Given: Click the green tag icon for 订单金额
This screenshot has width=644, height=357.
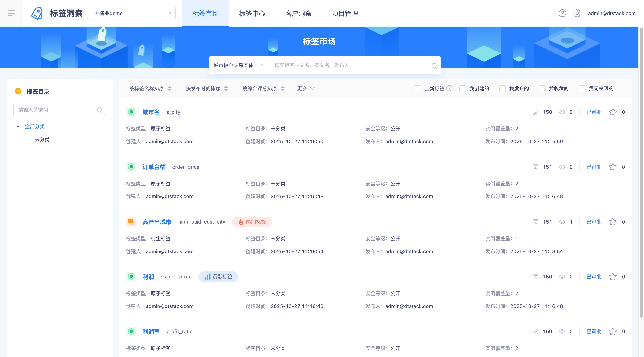Looking at the screenshot, I should pyautogui.click(x=131, y=167).
